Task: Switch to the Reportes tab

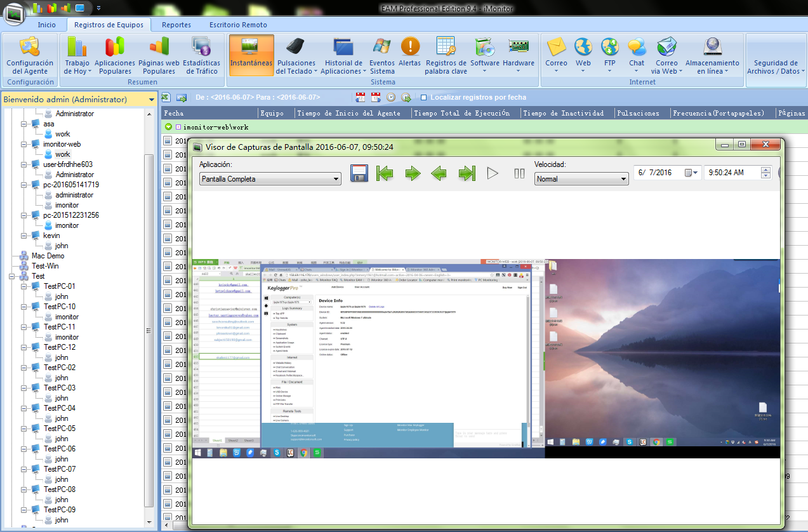Action: point(176,25)
